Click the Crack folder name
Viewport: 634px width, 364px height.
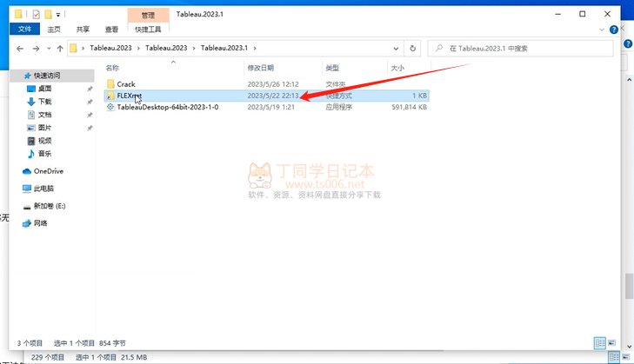click(126, 84)
